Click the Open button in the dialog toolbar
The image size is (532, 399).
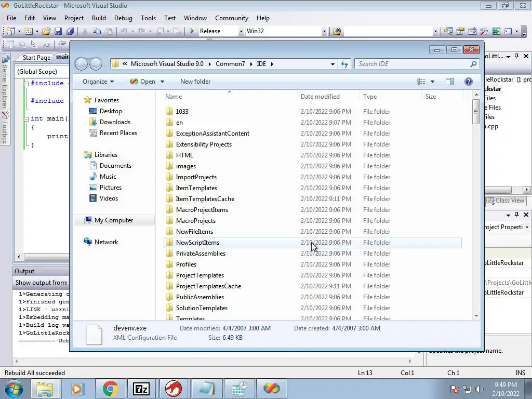(143, 82)
